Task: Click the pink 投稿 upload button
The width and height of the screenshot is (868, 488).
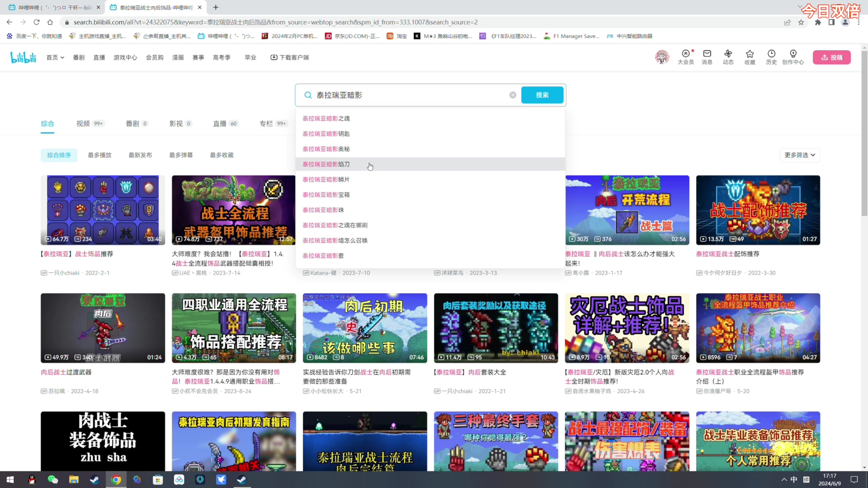Action: tap(831, 58)
